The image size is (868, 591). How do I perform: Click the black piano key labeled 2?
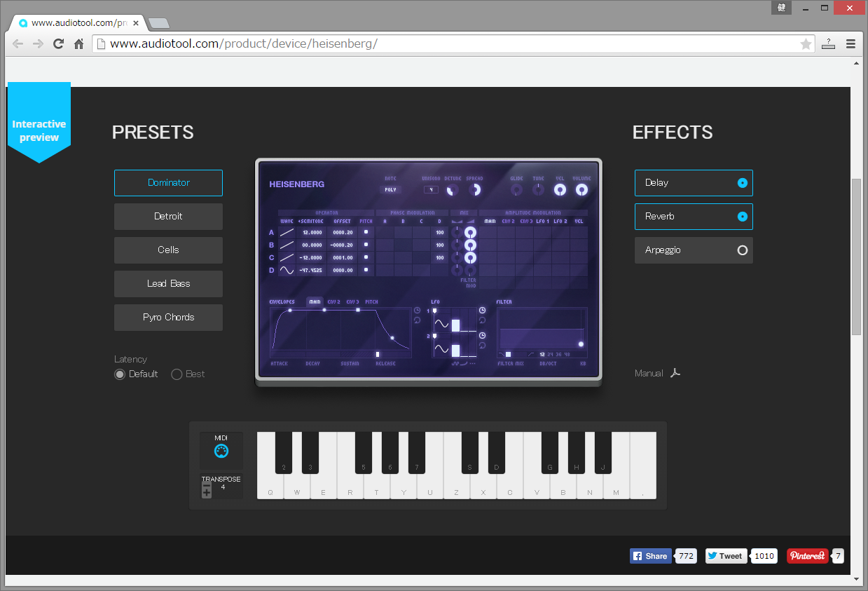[284, 453]
